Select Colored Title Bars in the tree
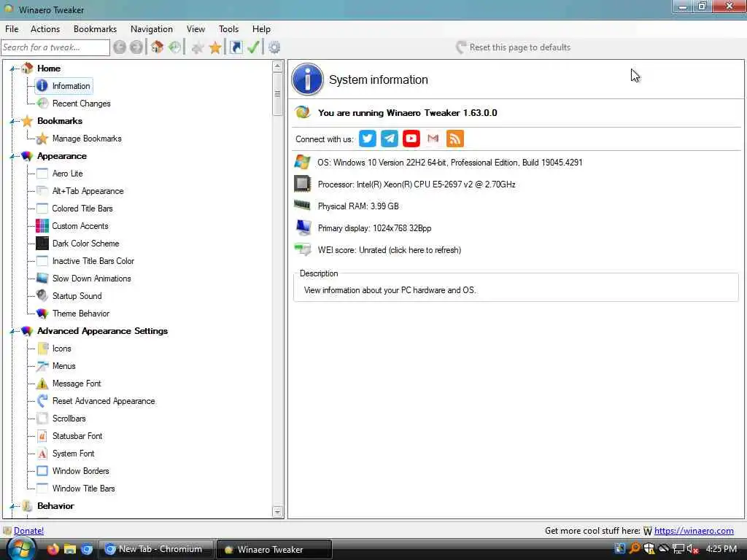The height and width of the screenshot is (560, 747). point(82,209)
